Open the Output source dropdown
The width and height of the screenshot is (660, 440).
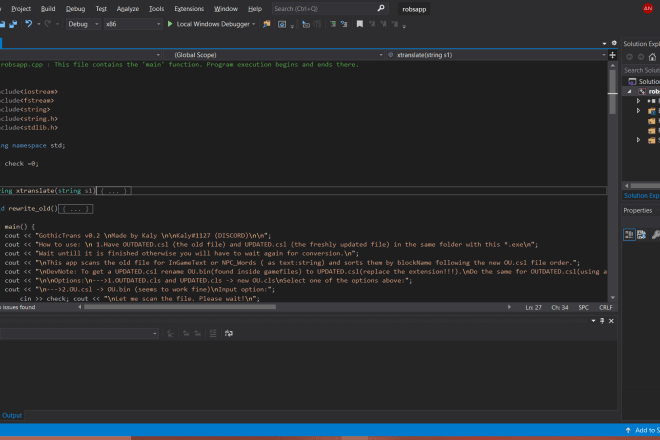pos(79,333)
